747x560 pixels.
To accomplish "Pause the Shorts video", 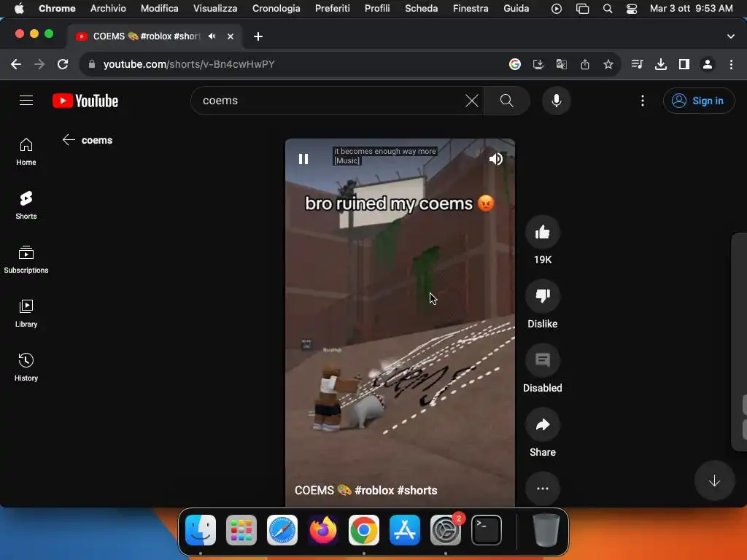I will point(303,158).
